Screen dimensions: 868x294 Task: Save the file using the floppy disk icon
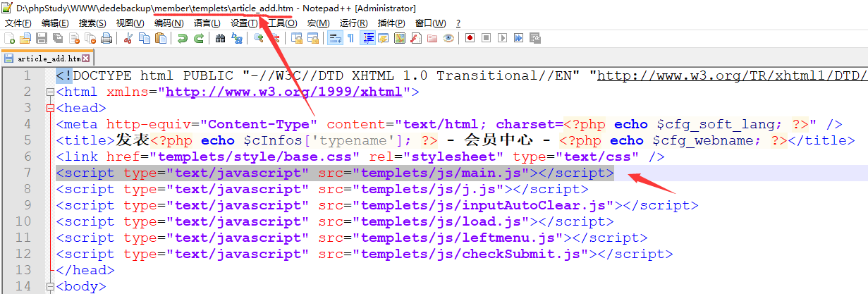42,38
